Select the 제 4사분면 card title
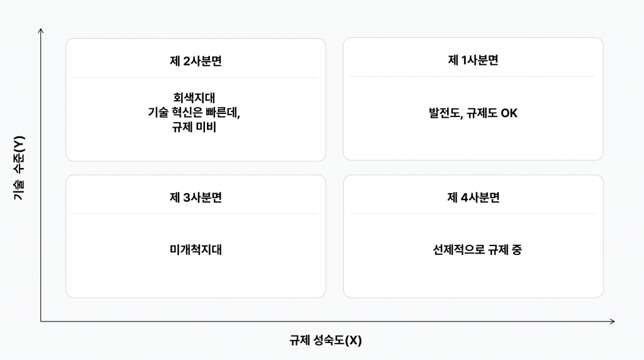 (x=473, y=197)
